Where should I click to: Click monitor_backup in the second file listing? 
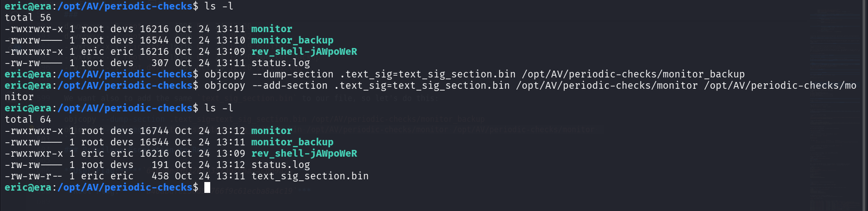click(292, 142)
